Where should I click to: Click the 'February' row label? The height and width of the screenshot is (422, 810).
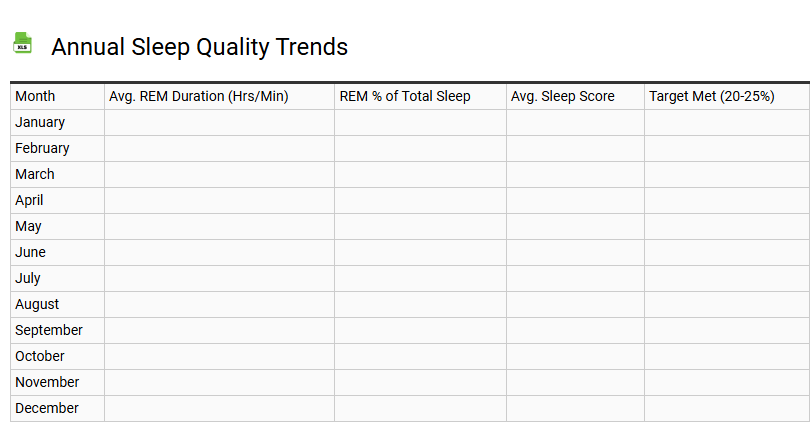click(x=42, y=148)
